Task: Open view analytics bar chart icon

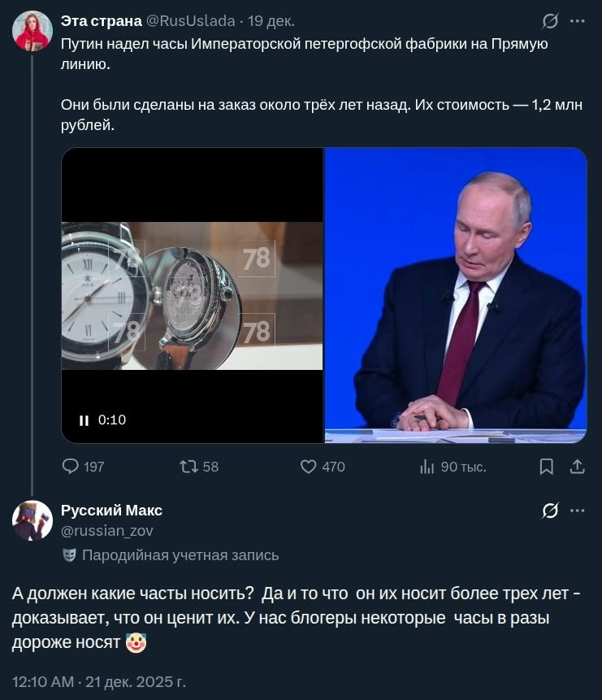Action: (x=427, y=467)
